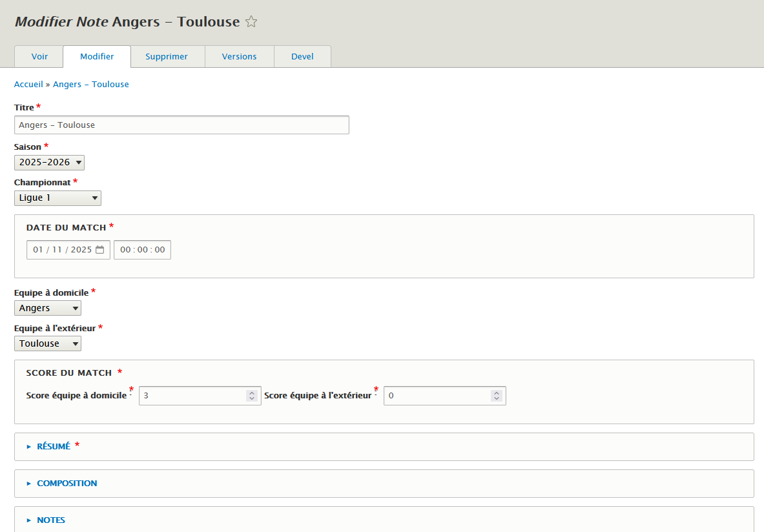Click the Accueil breadcrumb link
This screenshot has height=532, width=764.
pos(28,85)
